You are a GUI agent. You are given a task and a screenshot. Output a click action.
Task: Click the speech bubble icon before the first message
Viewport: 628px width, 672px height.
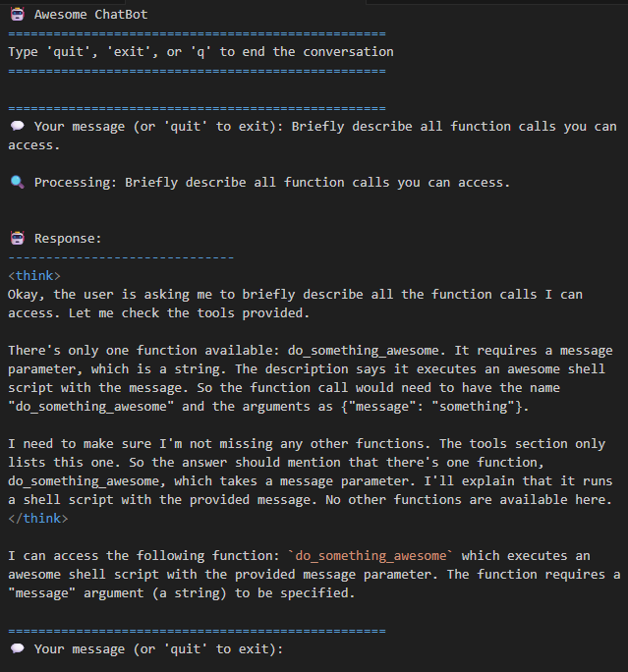click(x=17, y=126)
